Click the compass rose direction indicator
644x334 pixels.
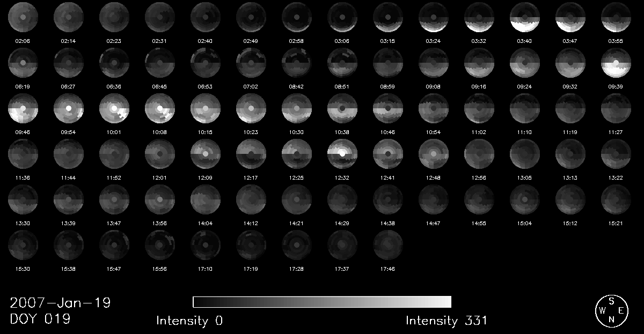(611, 311)
